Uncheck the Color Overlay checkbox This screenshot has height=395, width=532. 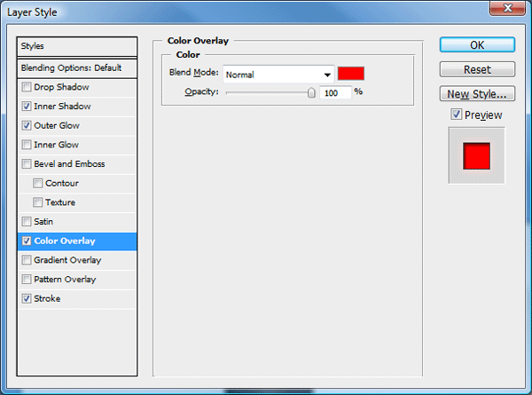[x=27, y=241]
